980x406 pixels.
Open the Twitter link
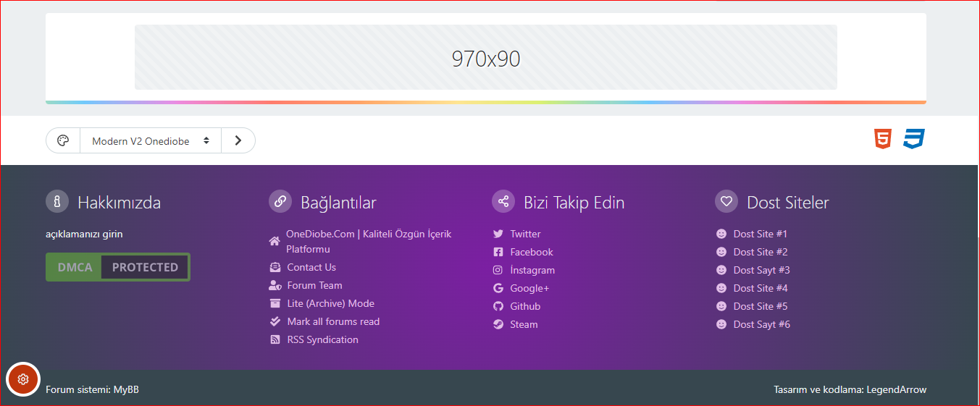coord(525,234)
